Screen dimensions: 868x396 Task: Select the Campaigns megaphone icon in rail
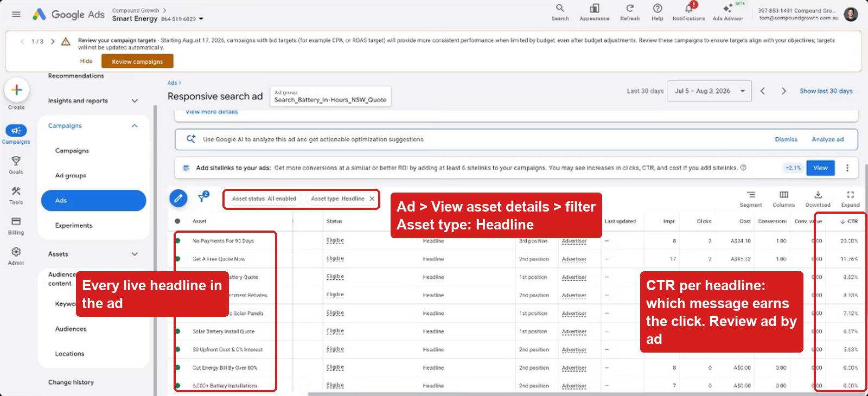pos(16,130)
